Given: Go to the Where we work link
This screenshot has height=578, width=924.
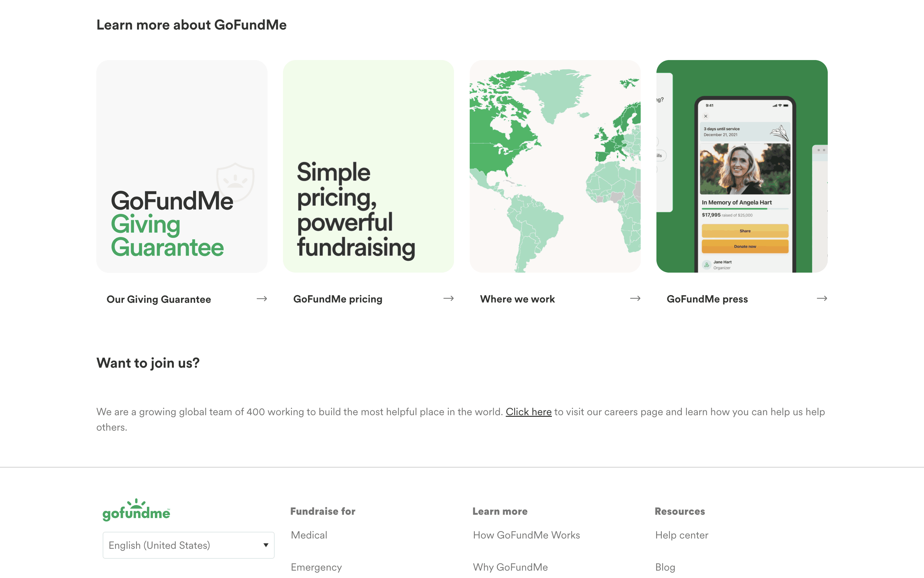Looking at the screenshot, I should click(518, 299).
